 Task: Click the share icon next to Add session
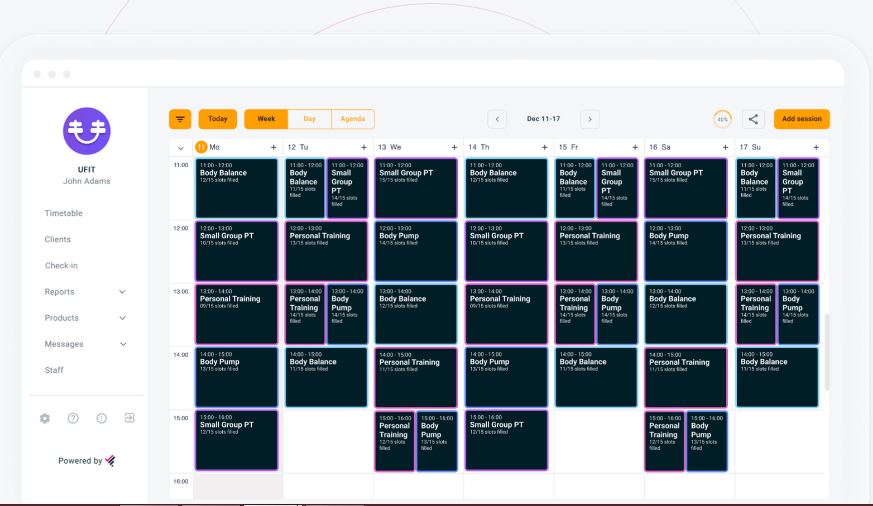(754, 119)
